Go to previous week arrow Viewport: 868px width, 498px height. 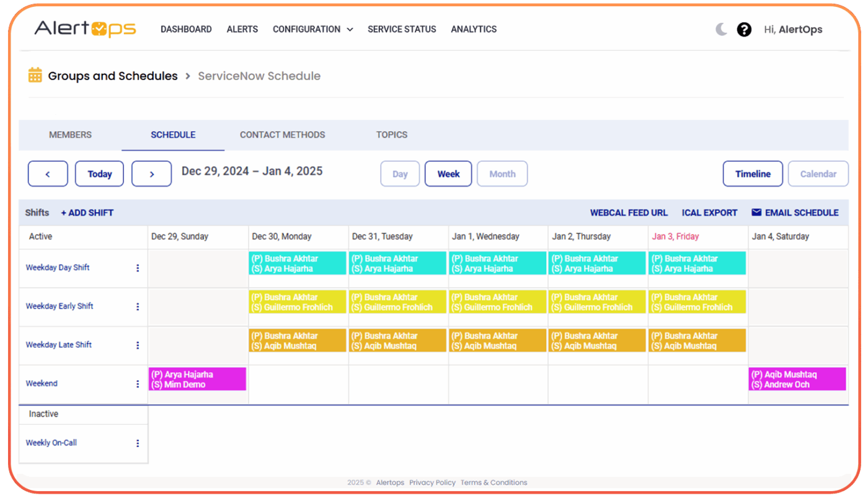click(x=48, y=174)
